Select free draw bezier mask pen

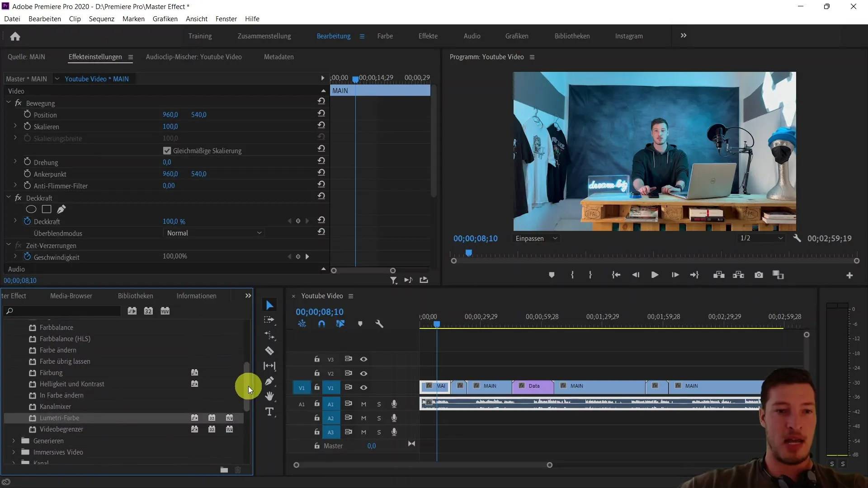click(x=61, y=209)
